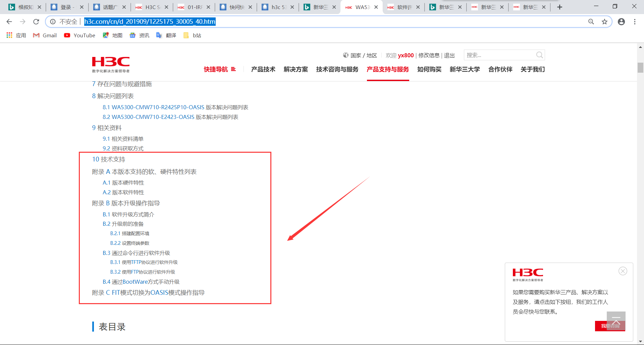
Task: Open the 8 解决问题列表 link
Action: 113,96
